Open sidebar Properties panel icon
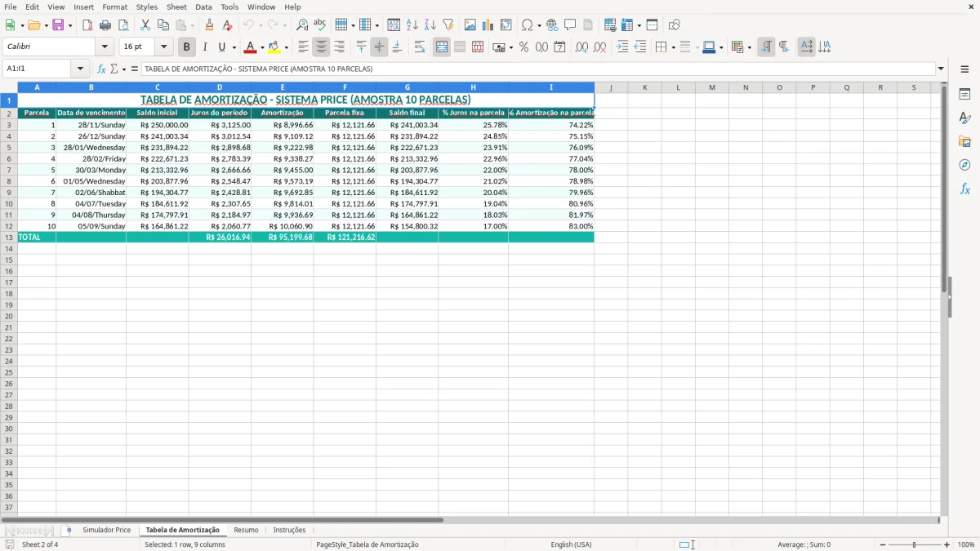980x551 pixels. (x=964, y=94)
